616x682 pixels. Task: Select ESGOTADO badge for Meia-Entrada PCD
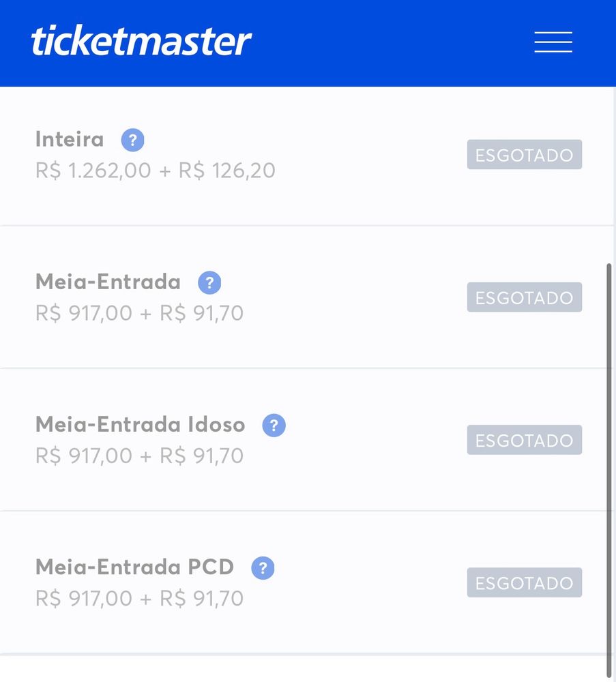point(524,582)
